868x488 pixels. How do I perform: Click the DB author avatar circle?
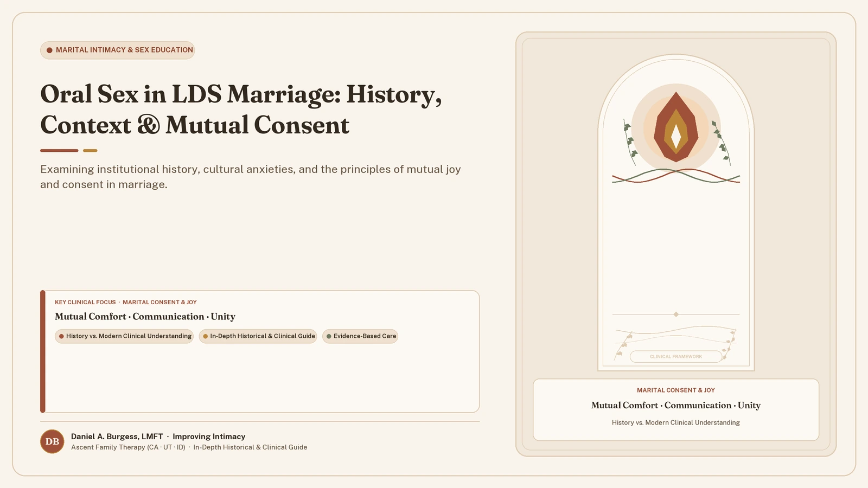[52, 441]
